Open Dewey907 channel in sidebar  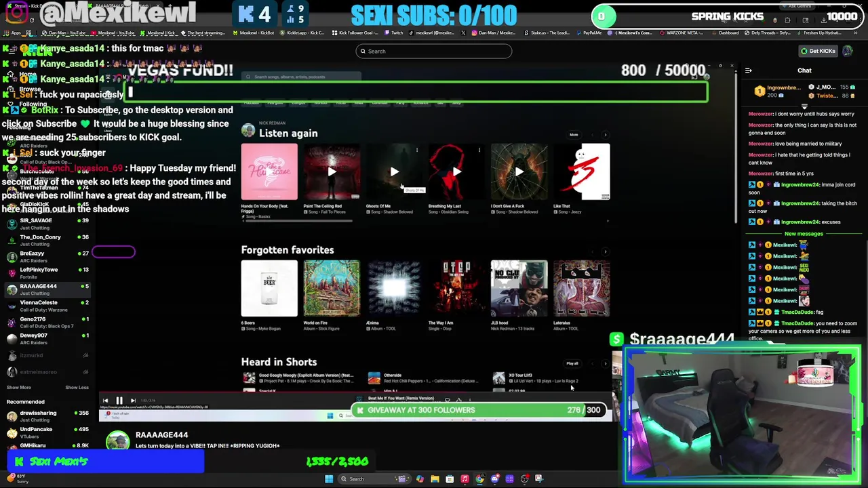[x=47, y=338]
